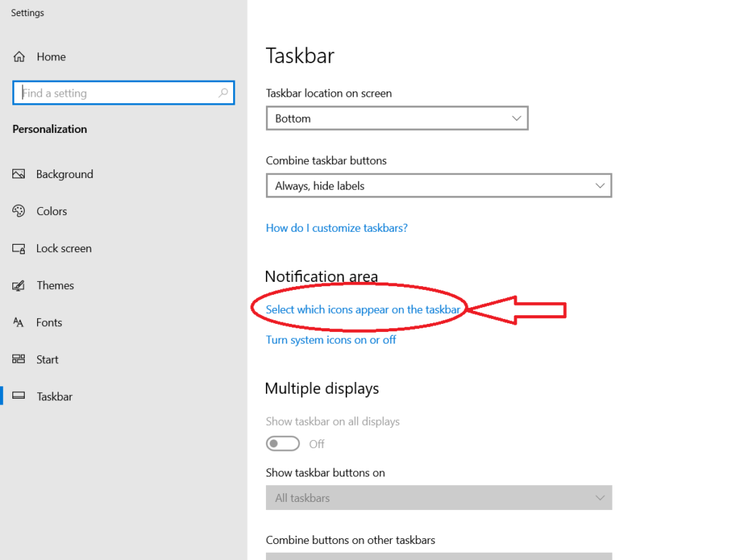Click the Find a setting search box
This screenshot has height=560, width=744.
coord(116,93)
